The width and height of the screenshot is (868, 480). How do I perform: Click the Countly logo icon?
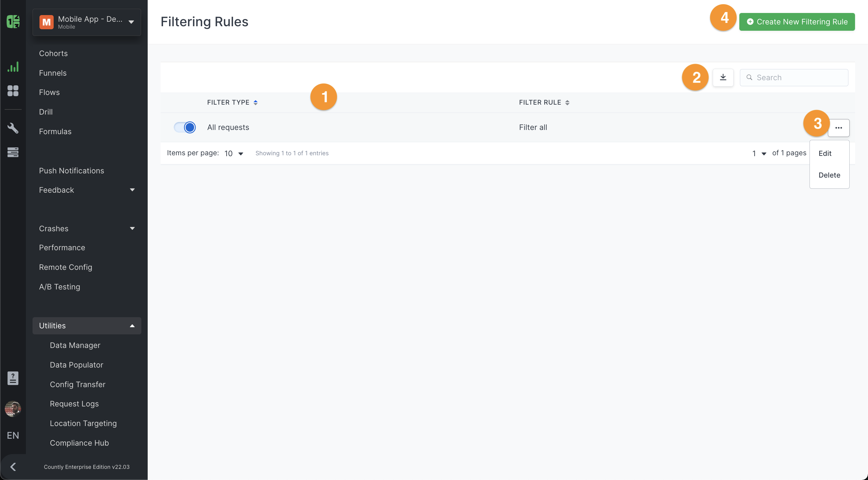(13, 22)
